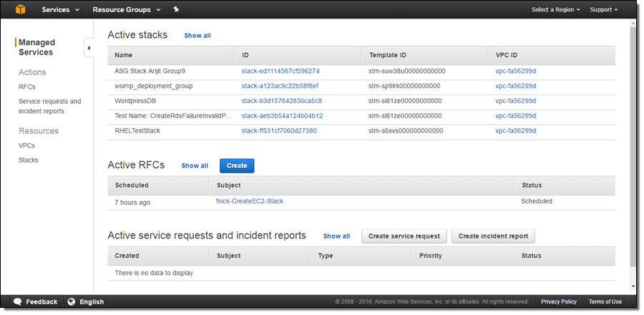Select RFCs in the sidebar

[27, 87]
